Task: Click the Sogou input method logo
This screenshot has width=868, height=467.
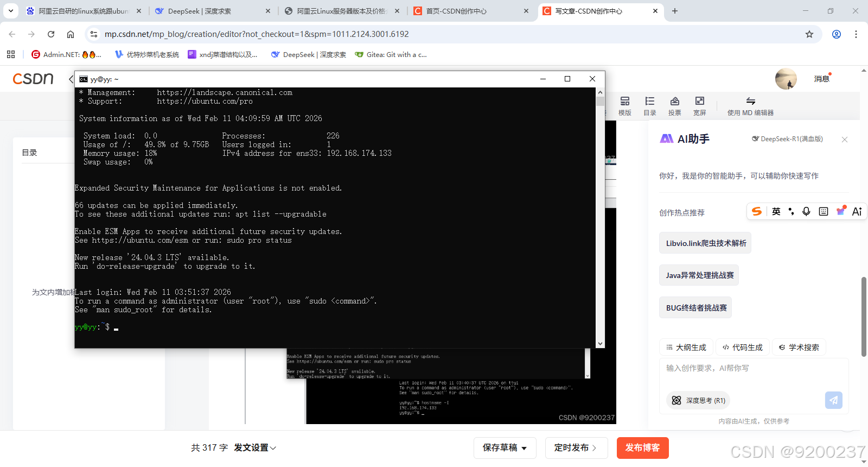Action: tap(757, 211)
